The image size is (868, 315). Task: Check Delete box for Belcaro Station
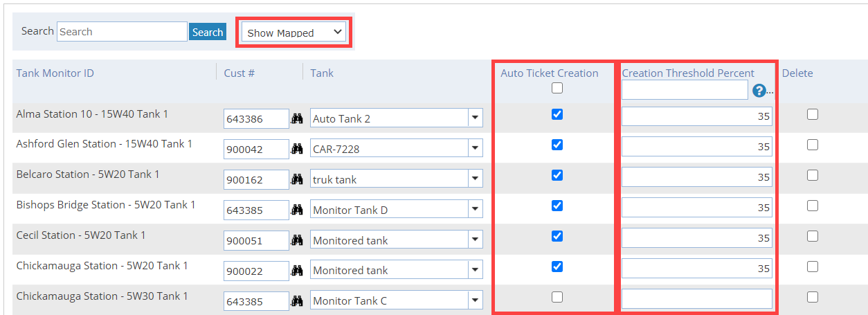[813, 175]
